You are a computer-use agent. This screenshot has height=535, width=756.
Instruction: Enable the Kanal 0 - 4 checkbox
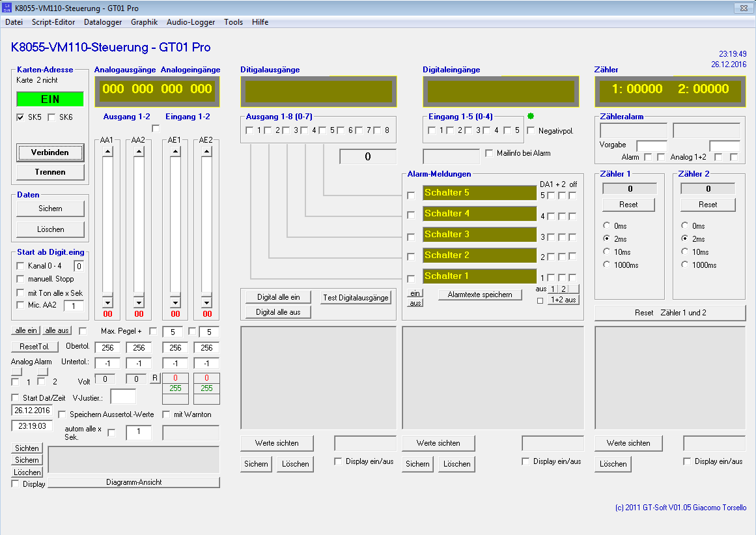(20, 266)
